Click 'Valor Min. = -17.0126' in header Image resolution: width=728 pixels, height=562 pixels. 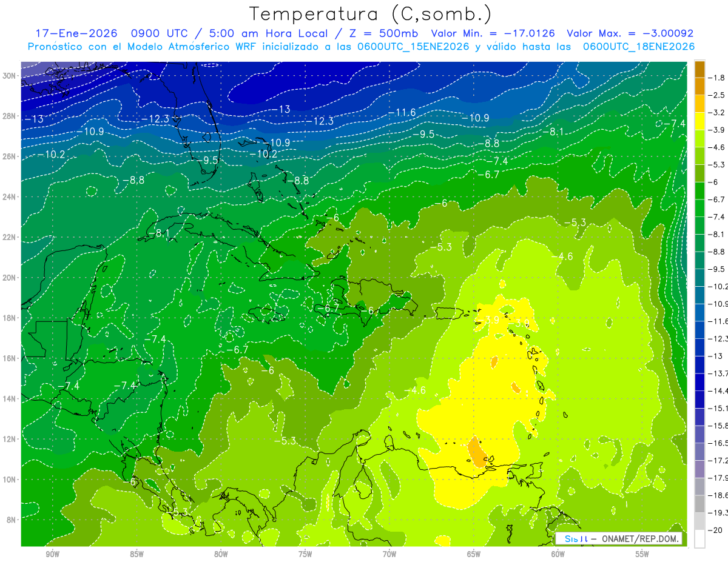tap(493, 33)
